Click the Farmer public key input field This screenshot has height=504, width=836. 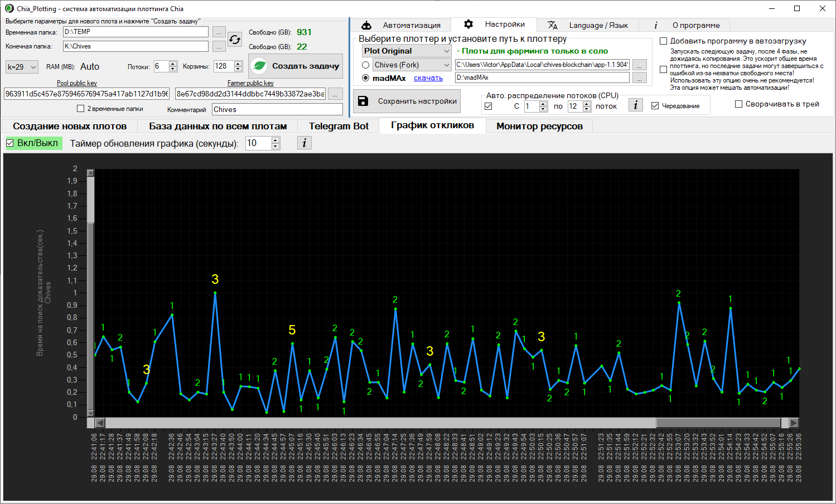click(x=250, y=94)
